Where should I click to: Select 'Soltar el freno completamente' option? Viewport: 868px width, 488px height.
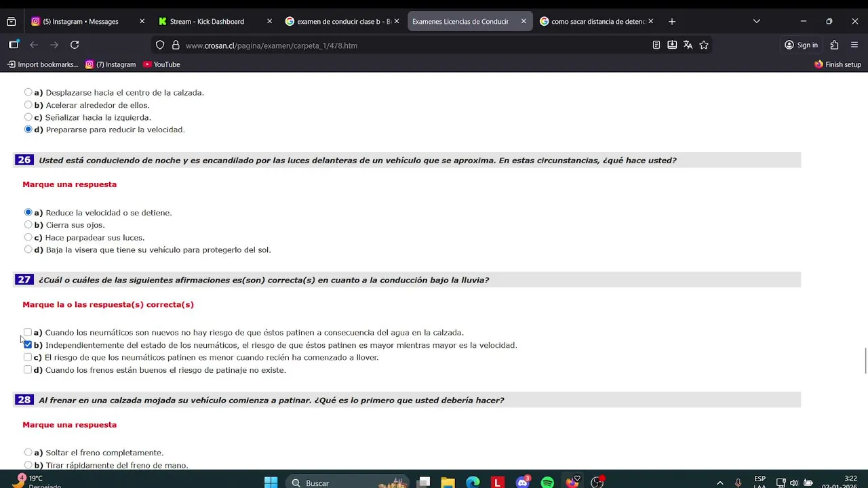click(x=28, y=452)
